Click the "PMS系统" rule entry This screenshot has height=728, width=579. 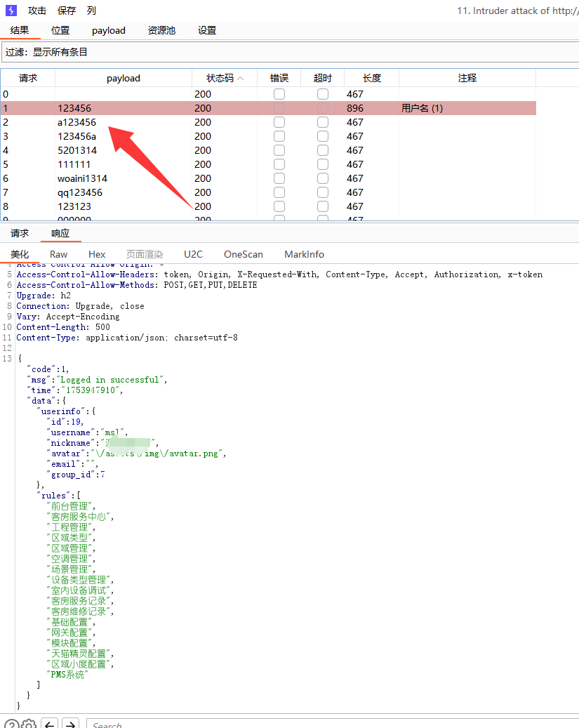(67, 675)
